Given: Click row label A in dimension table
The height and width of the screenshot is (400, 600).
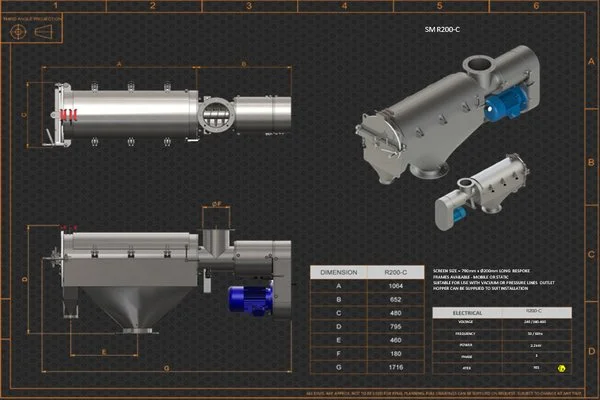Looking at the screenshot, I should tap(339, 286).
